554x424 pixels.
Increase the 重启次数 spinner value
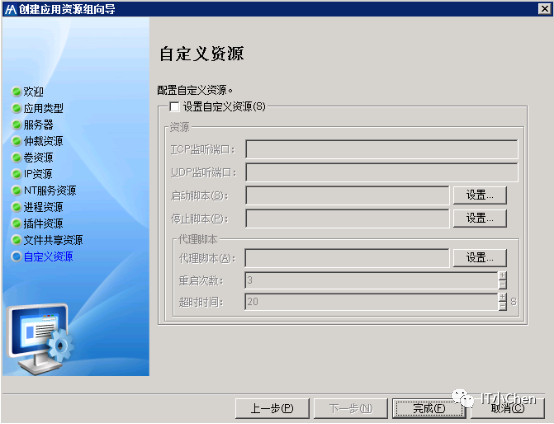point(502,276)
